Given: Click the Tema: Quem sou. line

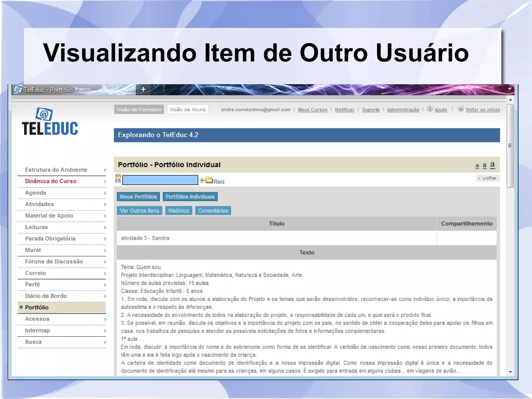Looking at the screenshot, I should pyautogui.click(x=142, y=267).
